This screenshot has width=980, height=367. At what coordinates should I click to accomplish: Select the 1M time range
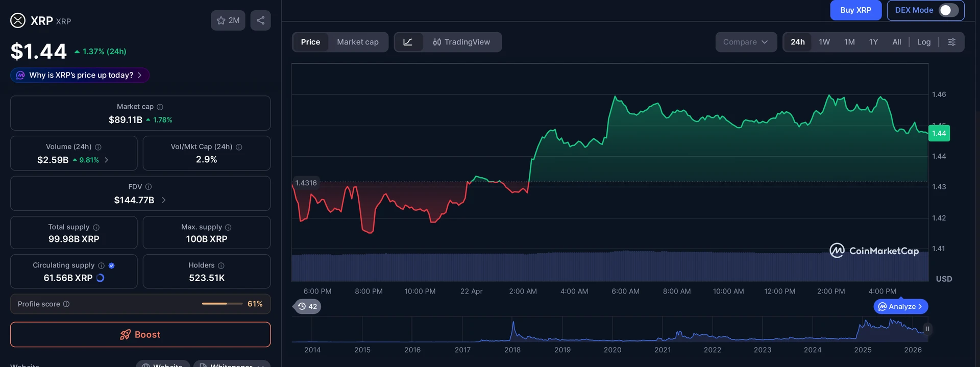(849, 42)
